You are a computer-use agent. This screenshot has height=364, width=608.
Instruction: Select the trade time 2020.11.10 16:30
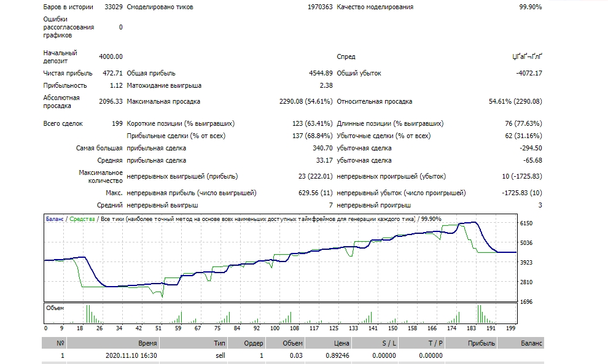131,355
